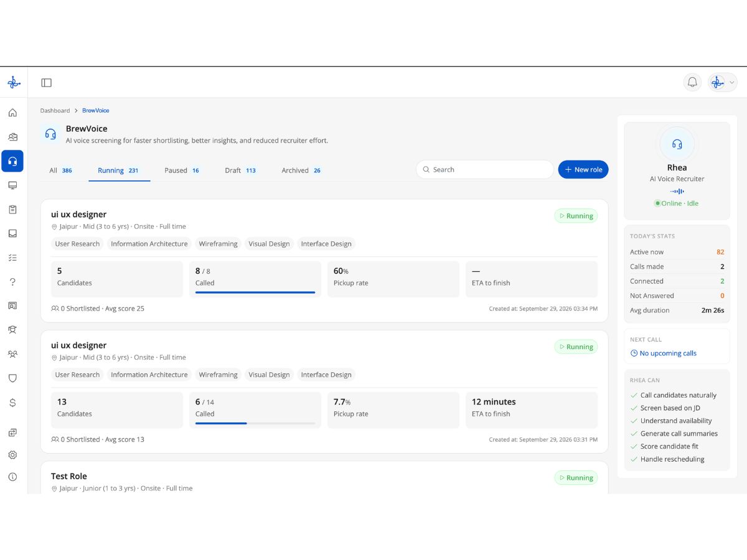
Task: Click the notification bell icon
Action: coord(692,82)
